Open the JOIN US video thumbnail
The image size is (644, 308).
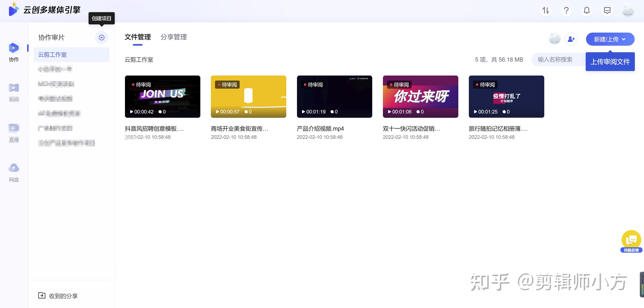(x=163, y=97)
